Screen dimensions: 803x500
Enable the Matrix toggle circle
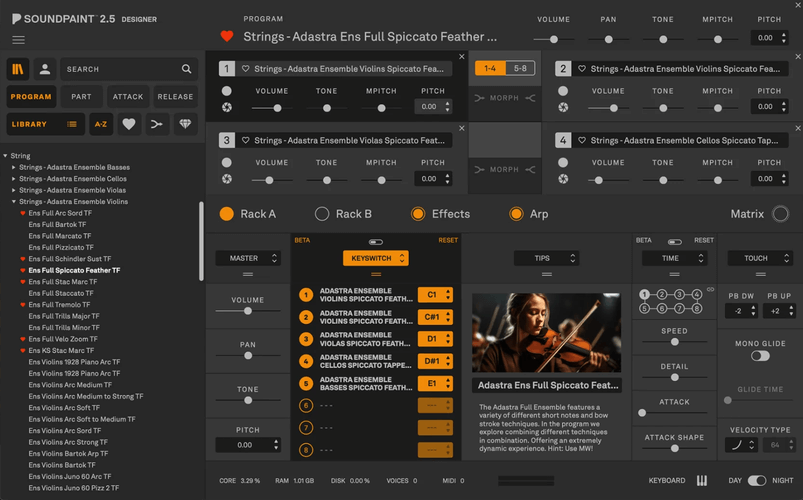pyautogui.click(x=780, y=214)
